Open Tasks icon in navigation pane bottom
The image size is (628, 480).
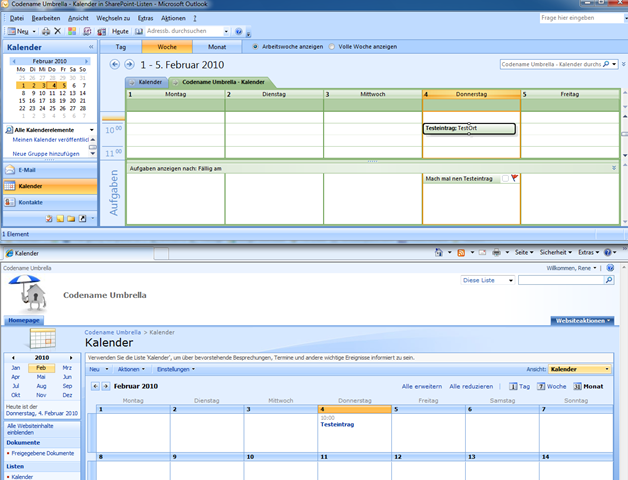pyautogui.click(x=49, y=218)
